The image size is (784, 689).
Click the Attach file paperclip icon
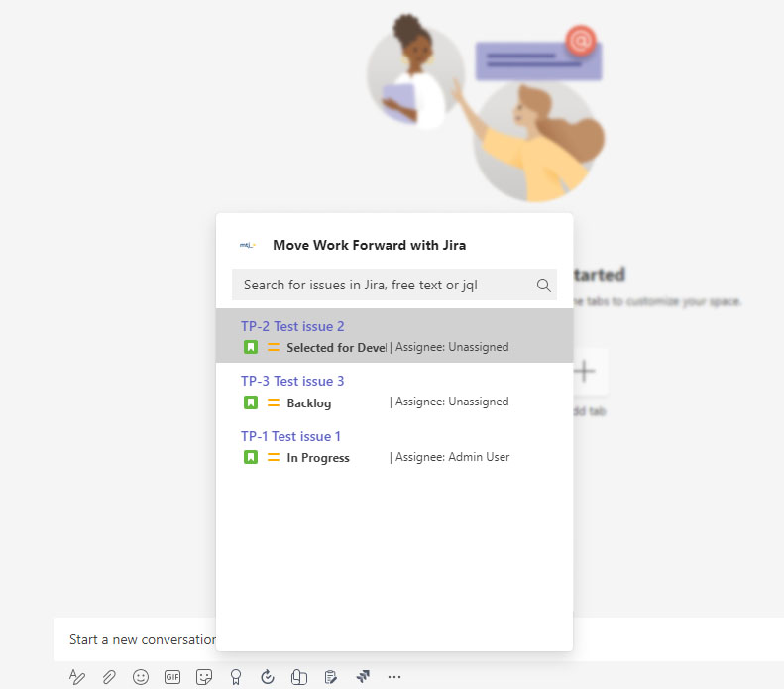point(109,677)
